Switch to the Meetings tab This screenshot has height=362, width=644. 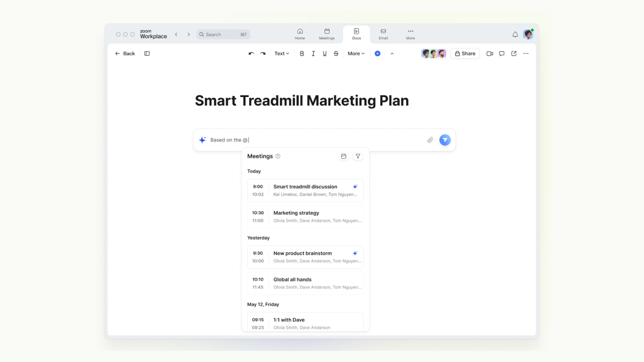pyautogui.click(x=327, y=34)
